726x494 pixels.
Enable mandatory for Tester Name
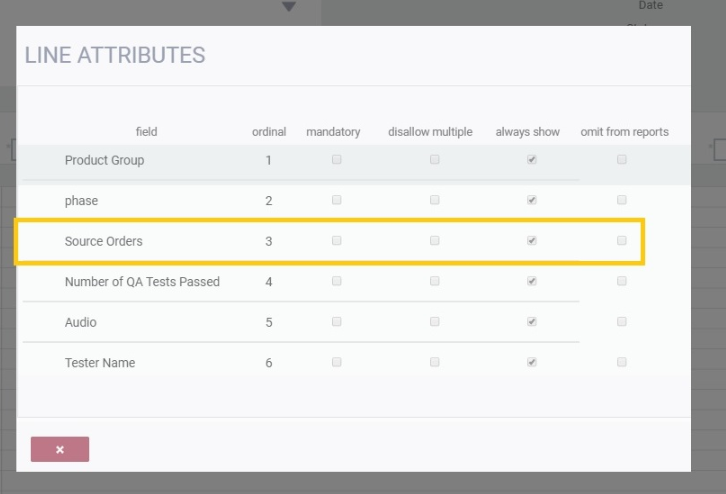pos(337,362)
